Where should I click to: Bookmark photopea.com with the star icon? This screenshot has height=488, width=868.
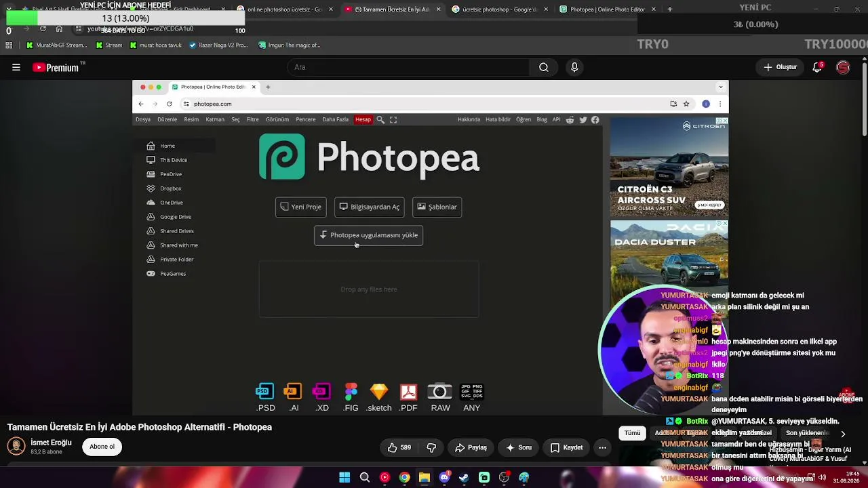(686, 104)
